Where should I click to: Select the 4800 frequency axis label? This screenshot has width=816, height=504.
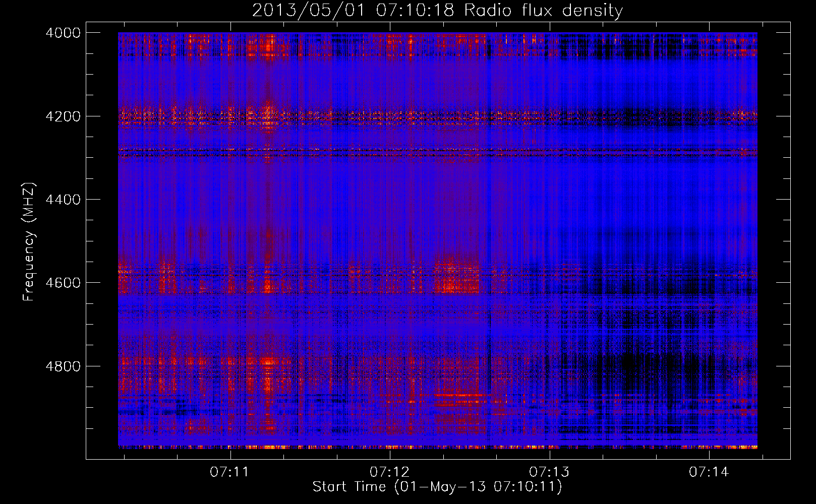pos(63,366)
